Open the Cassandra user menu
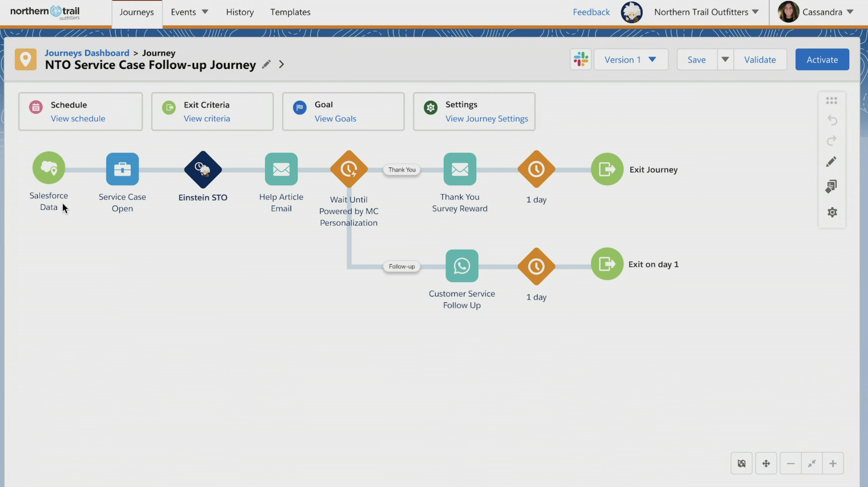 point(828,12)
